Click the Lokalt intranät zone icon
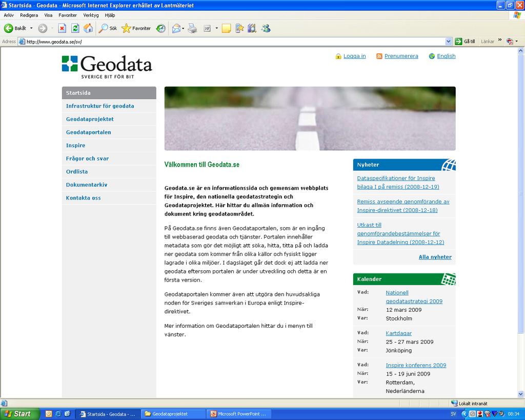This screenshot has height=420, width=525. (x=454, y=403)
